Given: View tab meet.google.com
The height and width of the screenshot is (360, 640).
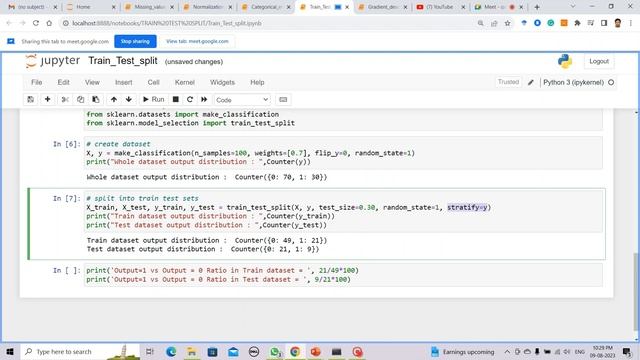Looking at the screenshot, I should pyautogui.click(x=197, y=41).
